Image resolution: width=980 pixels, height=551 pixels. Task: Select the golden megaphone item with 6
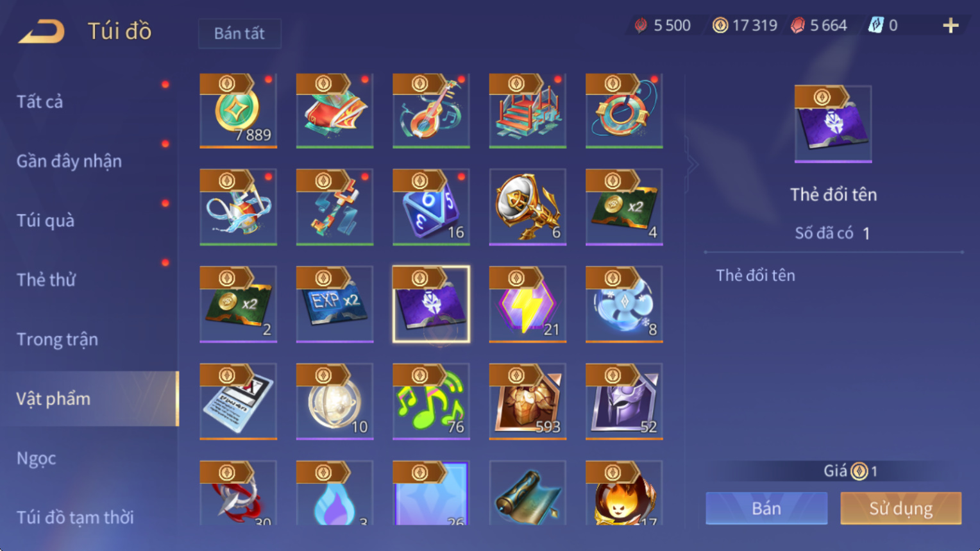click(x=527, y=207)
